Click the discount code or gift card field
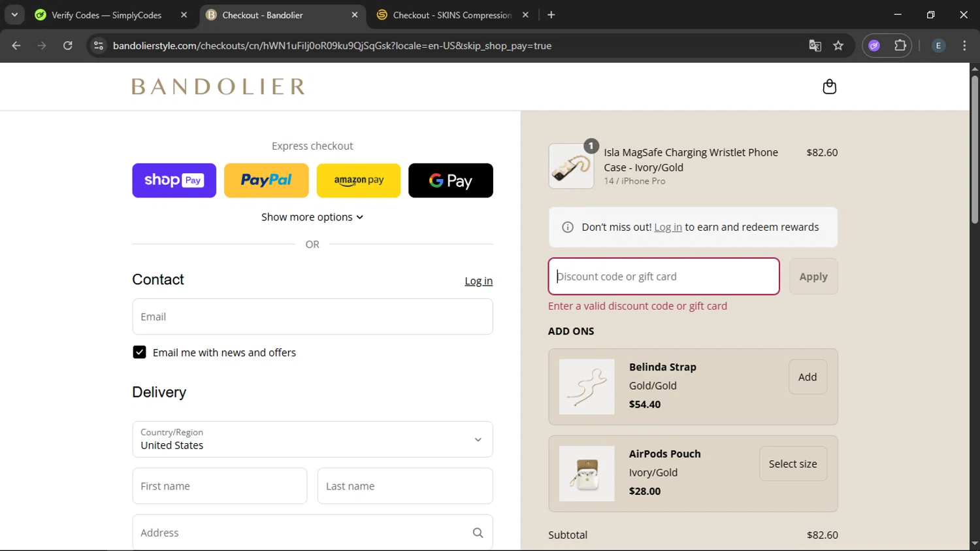 (664, 276)
